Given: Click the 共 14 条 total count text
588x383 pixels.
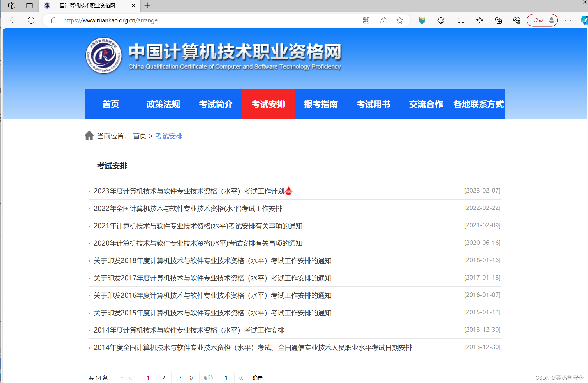Looking at the screenshot, I should pos(98,378).
